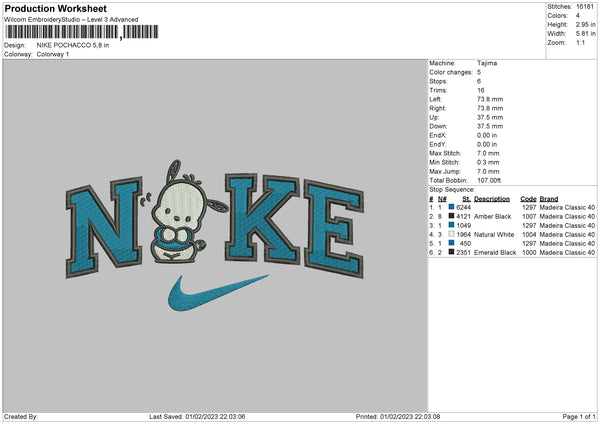Click the Brand column header
600x424 pixels.
tap(549, 199)
